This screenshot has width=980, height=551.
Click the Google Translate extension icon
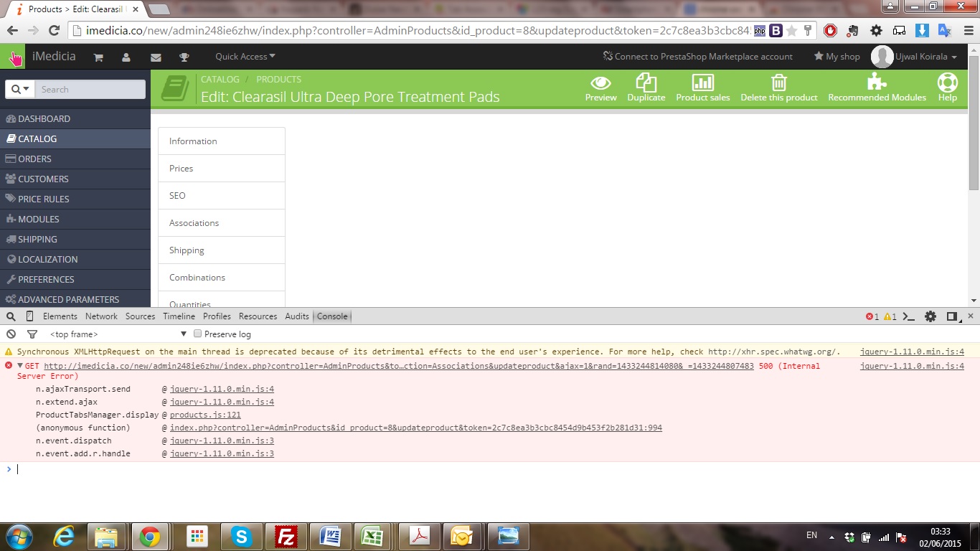coord(945,31)
